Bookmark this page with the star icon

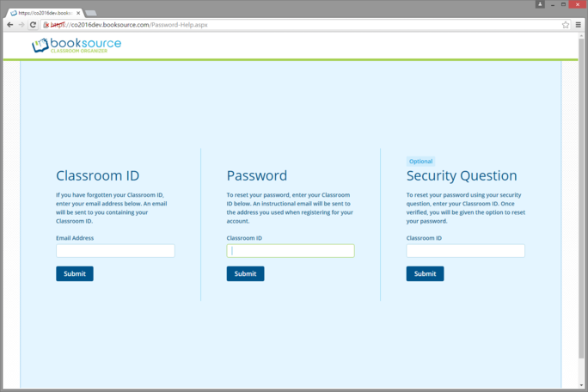[x=566, y=25]
